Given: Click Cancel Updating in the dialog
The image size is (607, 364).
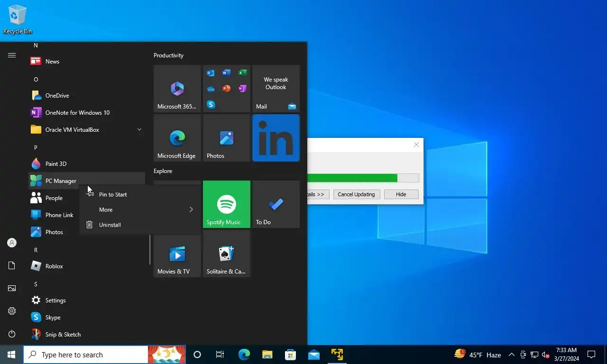Looking at the screenshot, I should 356,194.
